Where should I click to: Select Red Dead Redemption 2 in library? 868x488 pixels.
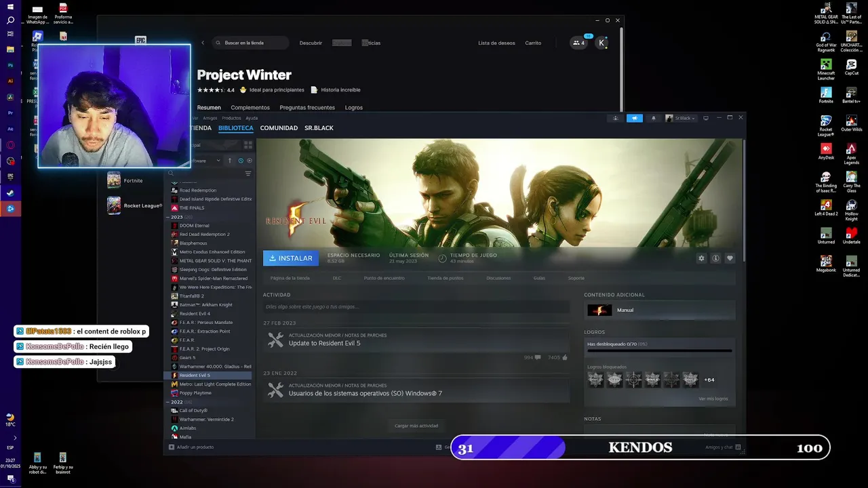(204, 235)
